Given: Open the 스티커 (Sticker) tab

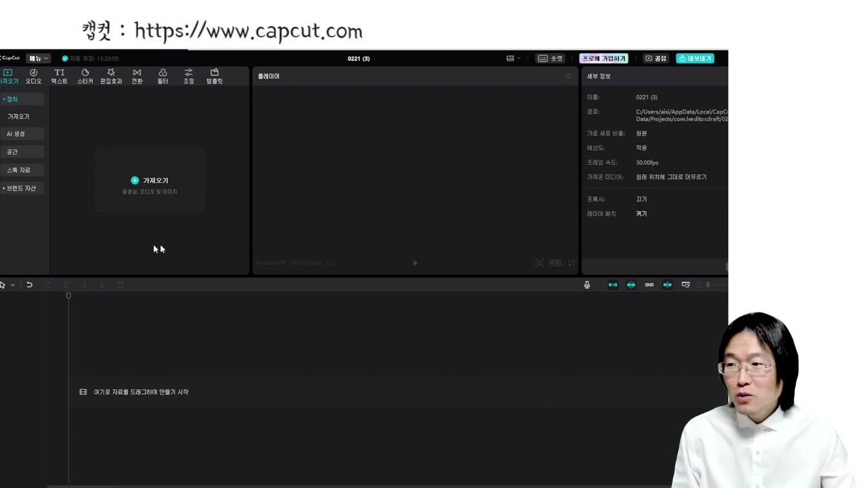Looking at the screenshot, I should [85, 76].
